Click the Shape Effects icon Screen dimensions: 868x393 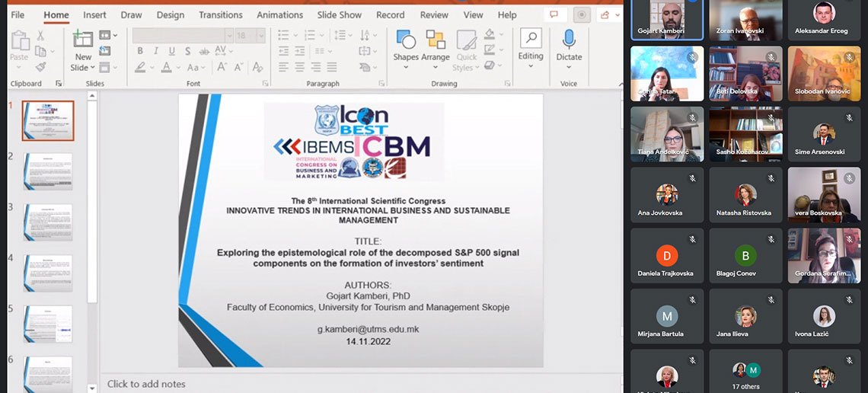coord(490,65)
